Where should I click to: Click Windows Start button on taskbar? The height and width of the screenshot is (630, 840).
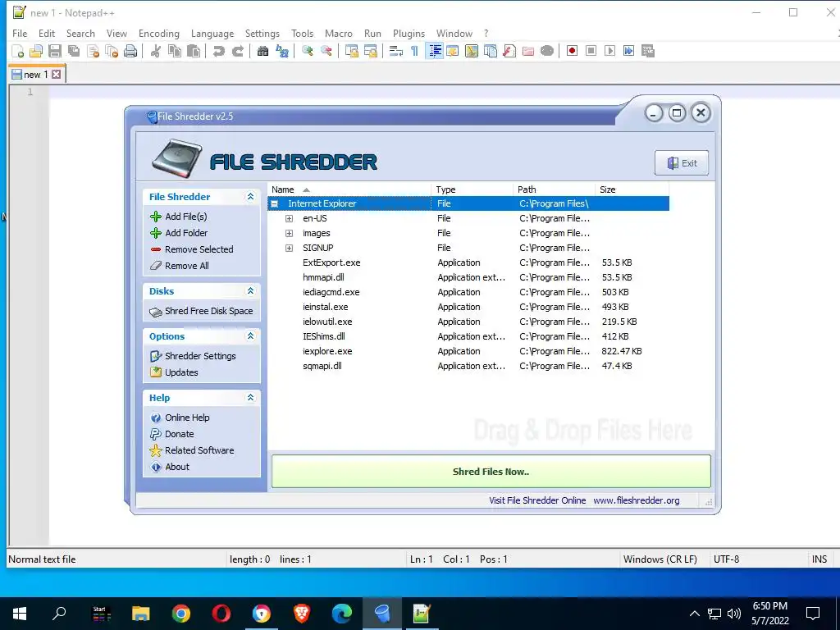coord(20,614)
